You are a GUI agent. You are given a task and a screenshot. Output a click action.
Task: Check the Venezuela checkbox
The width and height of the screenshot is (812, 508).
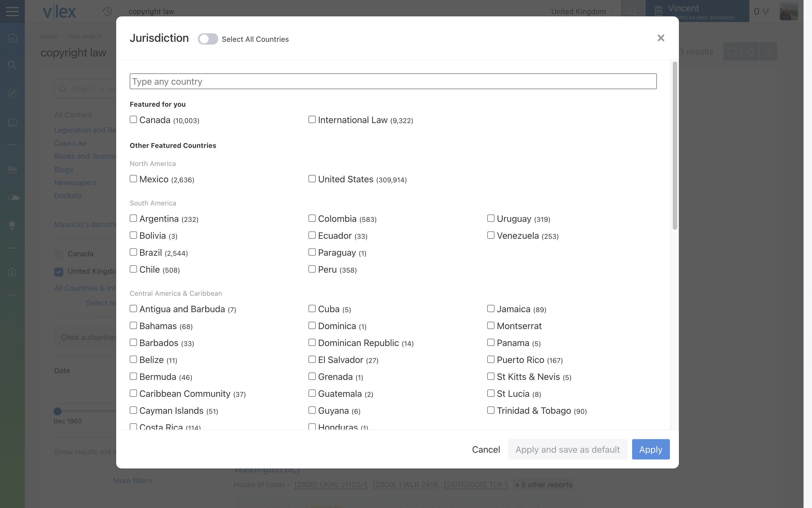click(x=491, y=235)
